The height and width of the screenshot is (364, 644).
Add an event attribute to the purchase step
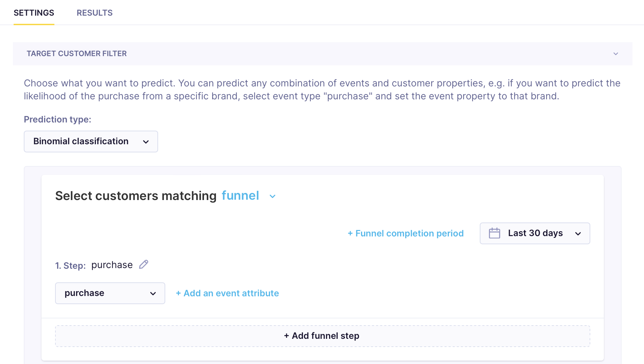(x=227, y=293)
